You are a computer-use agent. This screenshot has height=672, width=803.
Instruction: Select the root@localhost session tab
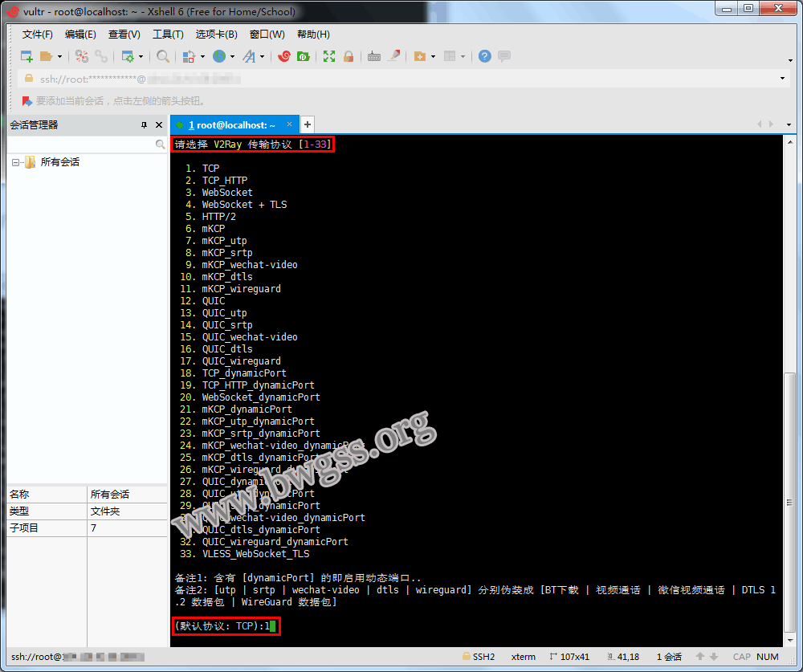pos(231,125)
